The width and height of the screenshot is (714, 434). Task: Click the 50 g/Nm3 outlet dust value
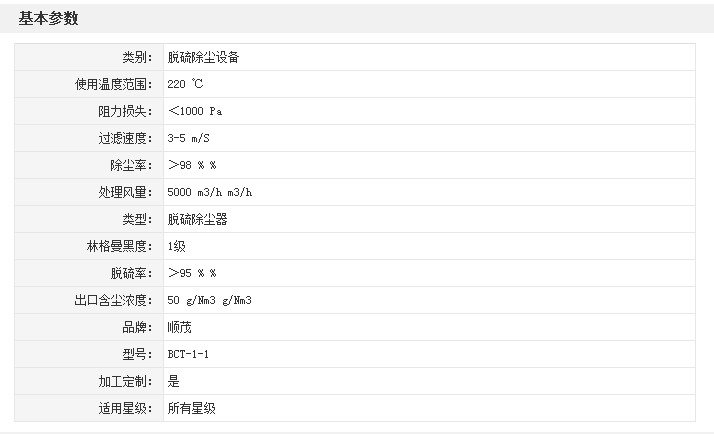pyautogui.click(x=209, y=300)
